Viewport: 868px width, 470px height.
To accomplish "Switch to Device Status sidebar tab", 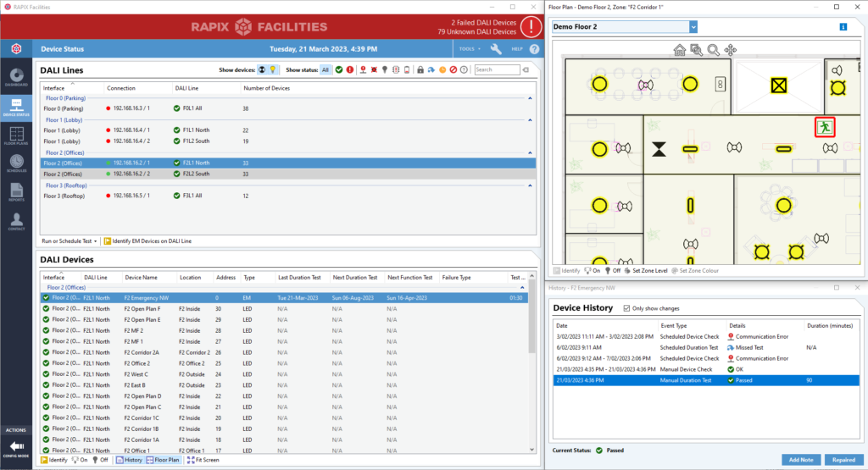I will [16, 107].
